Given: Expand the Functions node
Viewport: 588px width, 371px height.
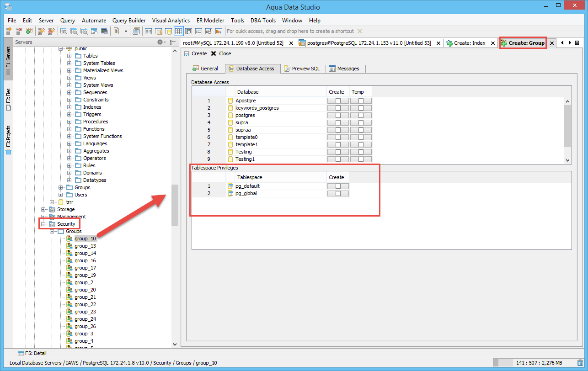Looking at the screenshot, I should tap(69, 129).
